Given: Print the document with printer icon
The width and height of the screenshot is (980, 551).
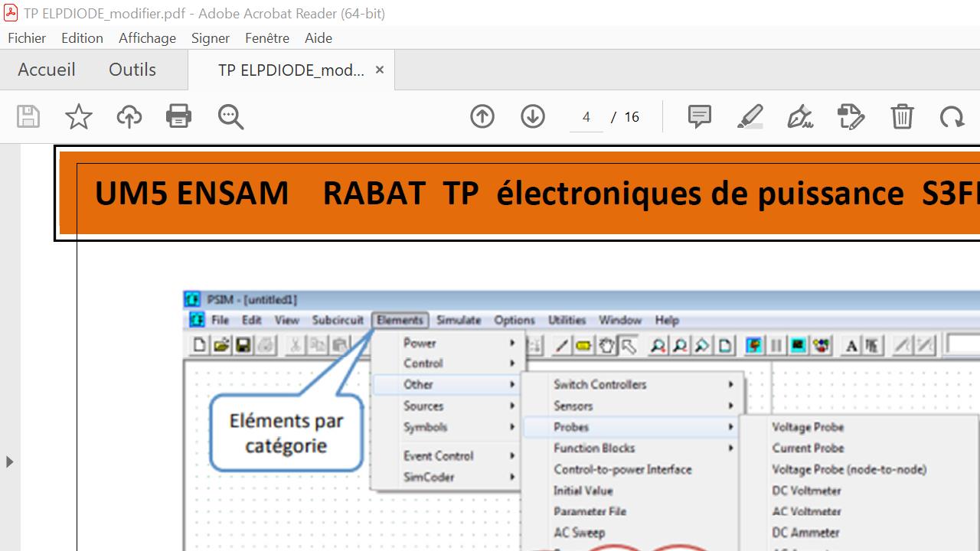Looking at the screenshot, I should coord(178,116).
